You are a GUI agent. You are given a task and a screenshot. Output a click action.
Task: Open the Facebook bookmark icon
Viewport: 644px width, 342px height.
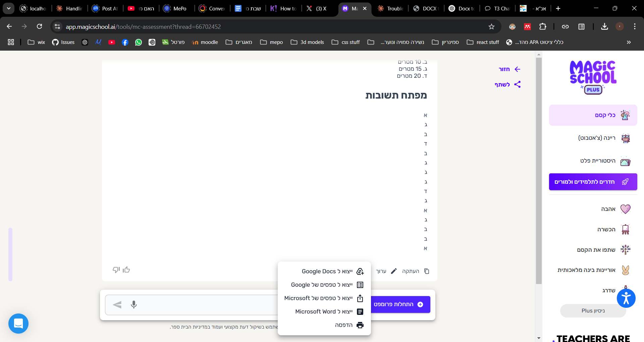click(125, 42)
